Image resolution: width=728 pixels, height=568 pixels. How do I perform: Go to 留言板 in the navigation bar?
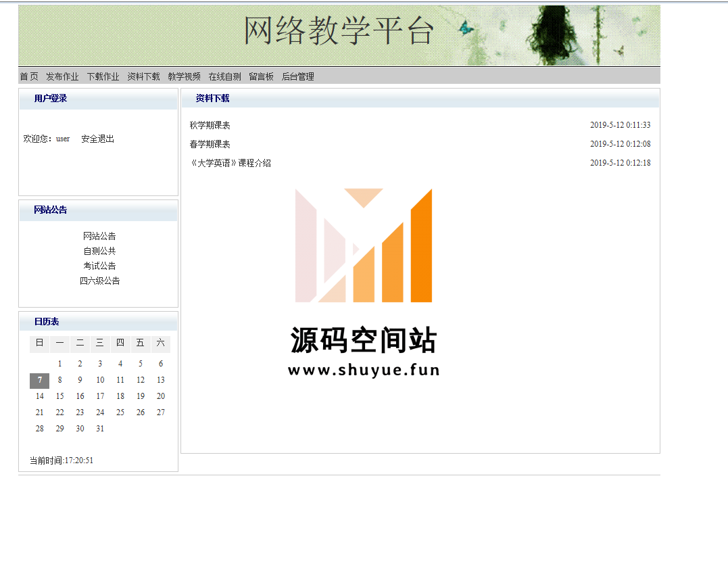tap(262, 76)
